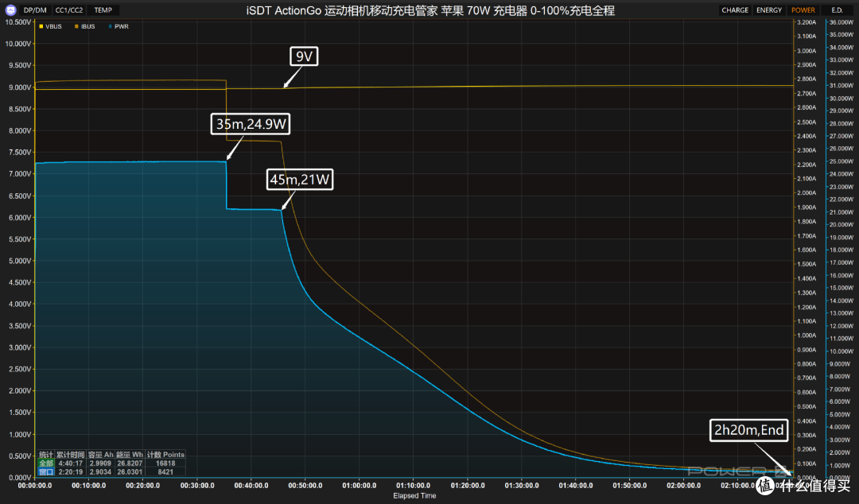This screenshot has height=504, width=859.
Task: Switch to the CHARGE view
Action: click(x=735, y=10)
